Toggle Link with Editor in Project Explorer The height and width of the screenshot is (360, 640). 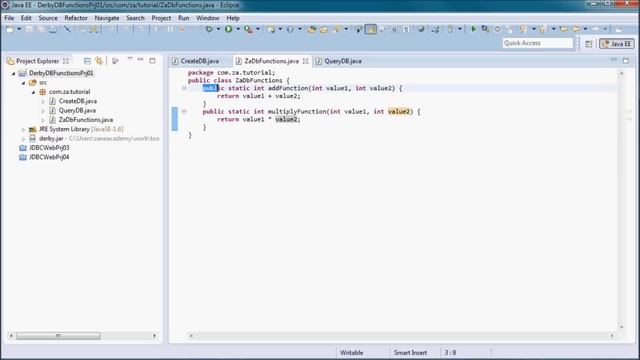(99, 61)
